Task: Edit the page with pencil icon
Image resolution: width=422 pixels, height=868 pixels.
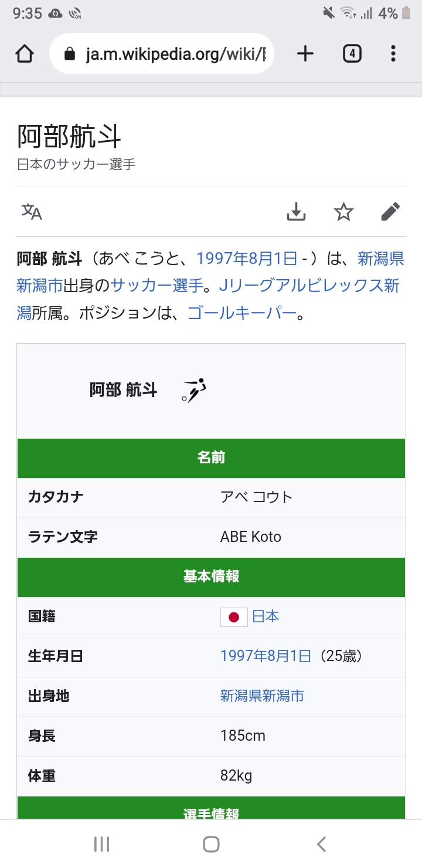Action: [390, 212]
